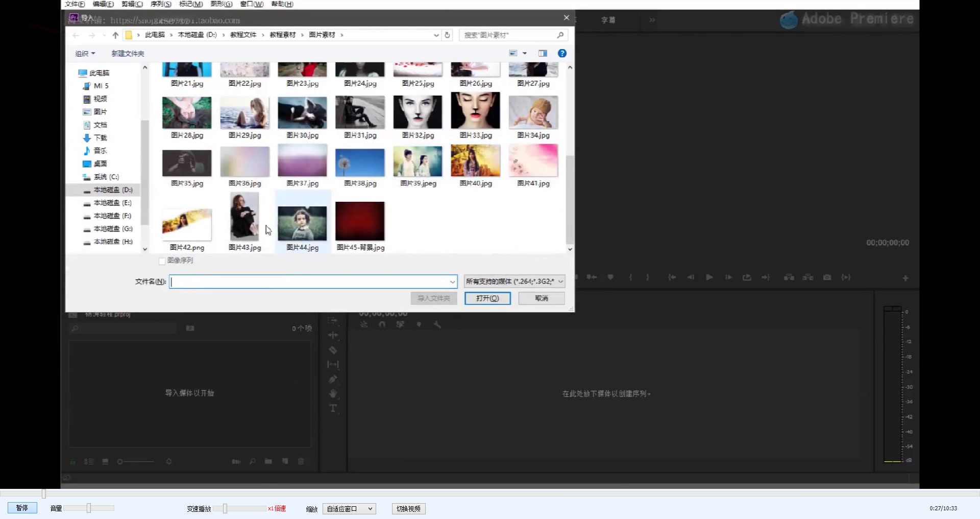
Task: Select the Hand tool in Premiere
Action: 333,393
